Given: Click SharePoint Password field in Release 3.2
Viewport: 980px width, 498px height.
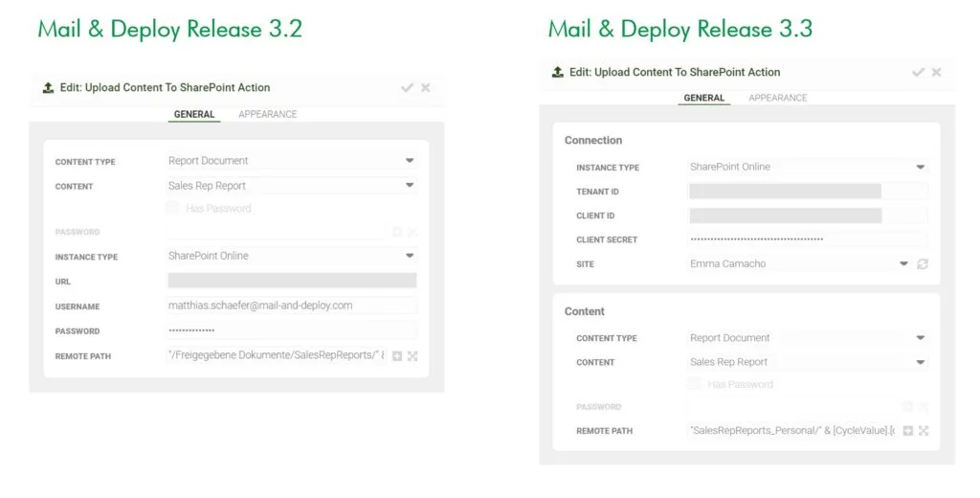Looking at the screenshot, I should tap(292, 330).
